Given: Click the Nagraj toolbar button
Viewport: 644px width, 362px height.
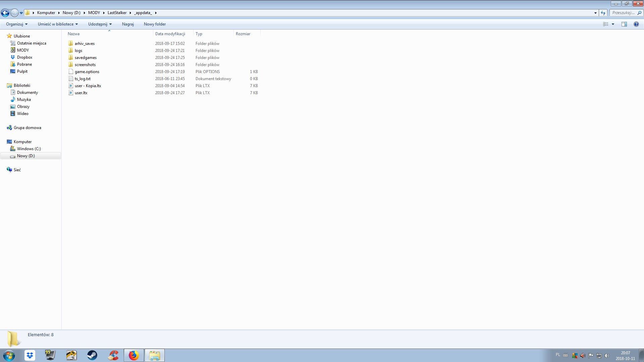Looking at the screenshot, I should click(x=128, y=24).
